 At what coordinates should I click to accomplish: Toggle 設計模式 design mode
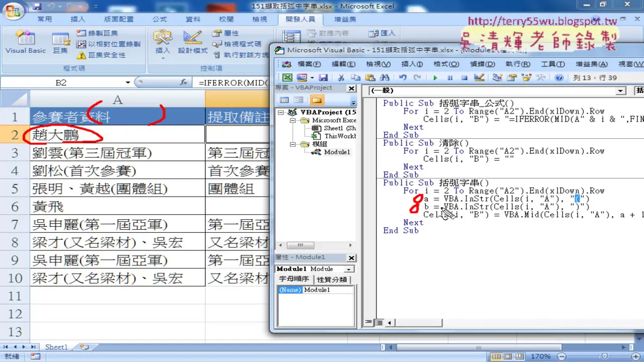pyautogui.click(x=193, y=42)
